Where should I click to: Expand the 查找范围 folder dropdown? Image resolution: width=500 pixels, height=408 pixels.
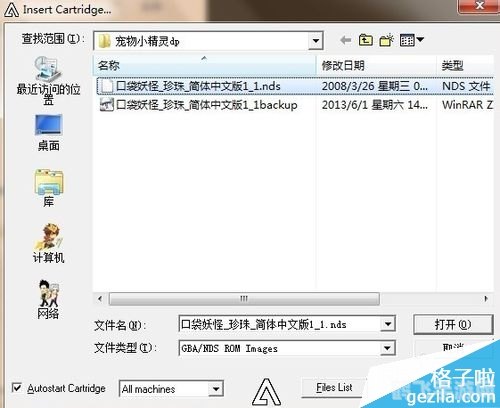(x=315, y=41)
